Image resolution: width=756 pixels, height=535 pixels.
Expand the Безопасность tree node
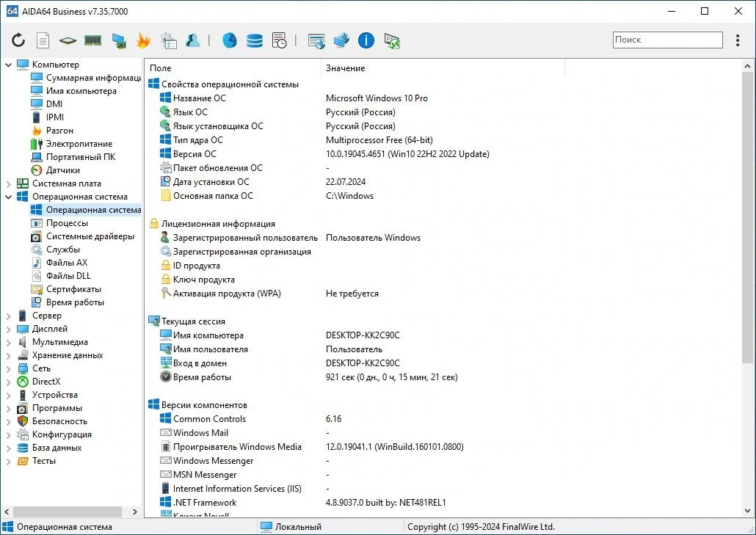tap(8, 422)
